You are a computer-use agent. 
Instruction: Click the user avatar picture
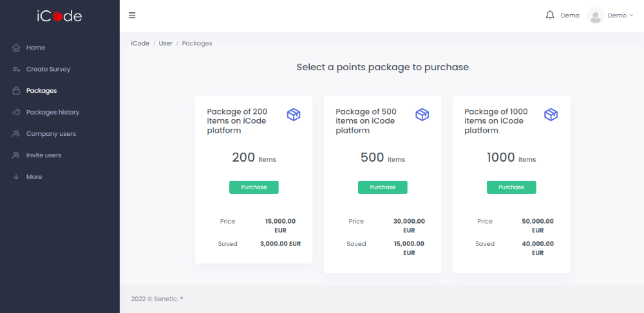coord(595,15)
